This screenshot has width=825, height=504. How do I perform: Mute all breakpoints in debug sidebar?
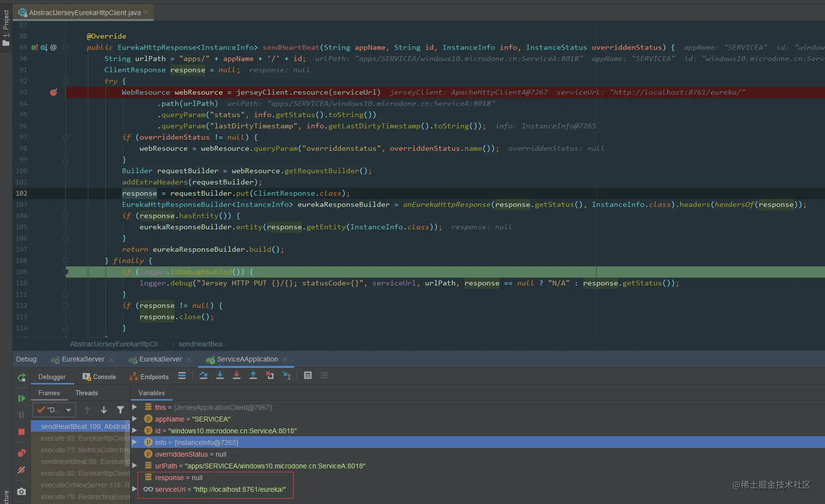21,470
